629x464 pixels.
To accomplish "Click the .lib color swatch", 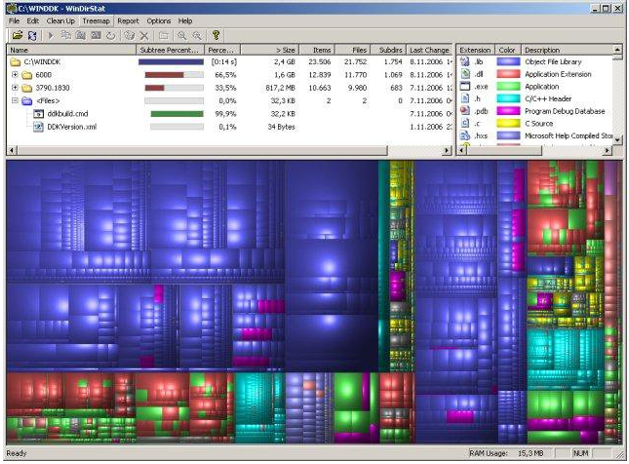I will [508, 61].
